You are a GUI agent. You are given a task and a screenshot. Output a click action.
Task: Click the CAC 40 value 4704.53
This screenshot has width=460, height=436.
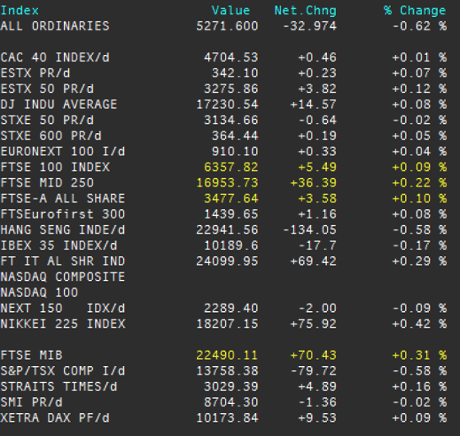[231, 57]
